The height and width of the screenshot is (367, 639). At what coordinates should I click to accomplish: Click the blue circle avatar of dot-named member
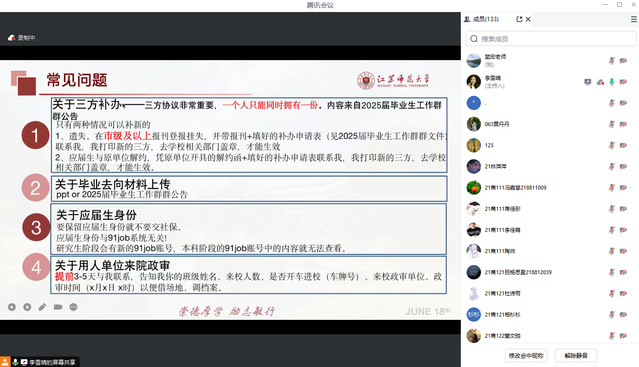(474, 103)
